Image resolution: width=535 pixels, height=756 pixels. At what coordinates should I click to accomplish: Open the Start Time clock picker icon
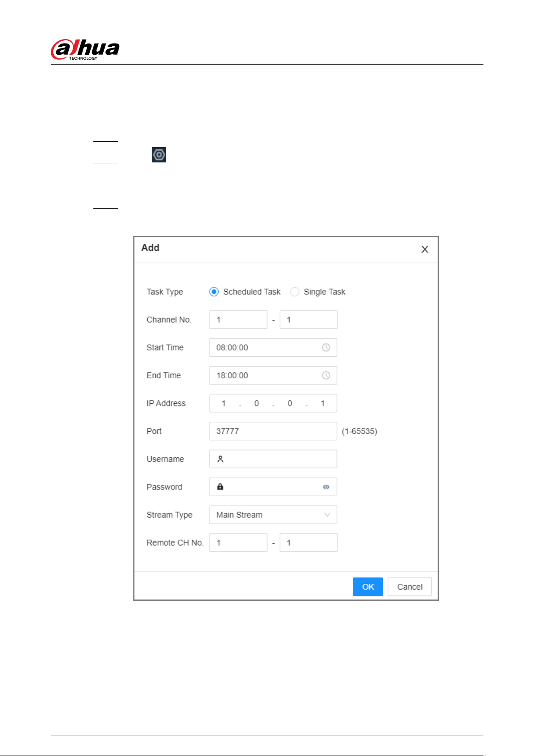[326, 347]
